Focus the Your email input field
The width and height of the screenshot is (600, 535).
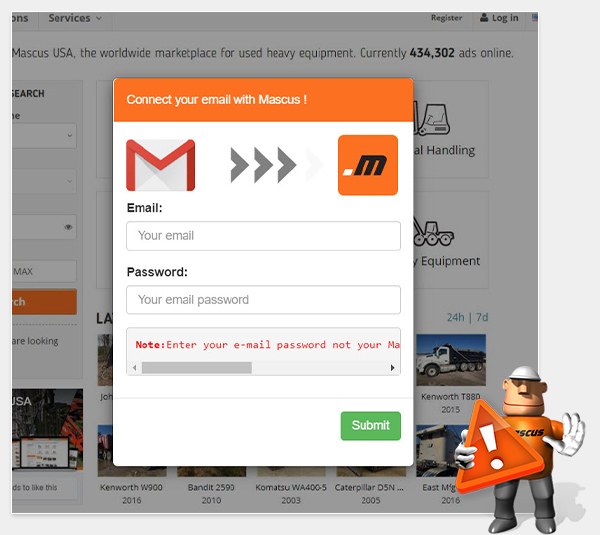coord(263,236)
